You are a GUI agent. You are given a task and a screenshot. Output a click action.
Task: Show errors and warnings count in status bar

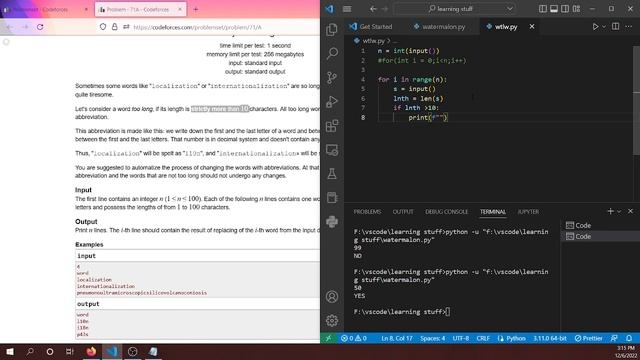[x=354, y=338]
